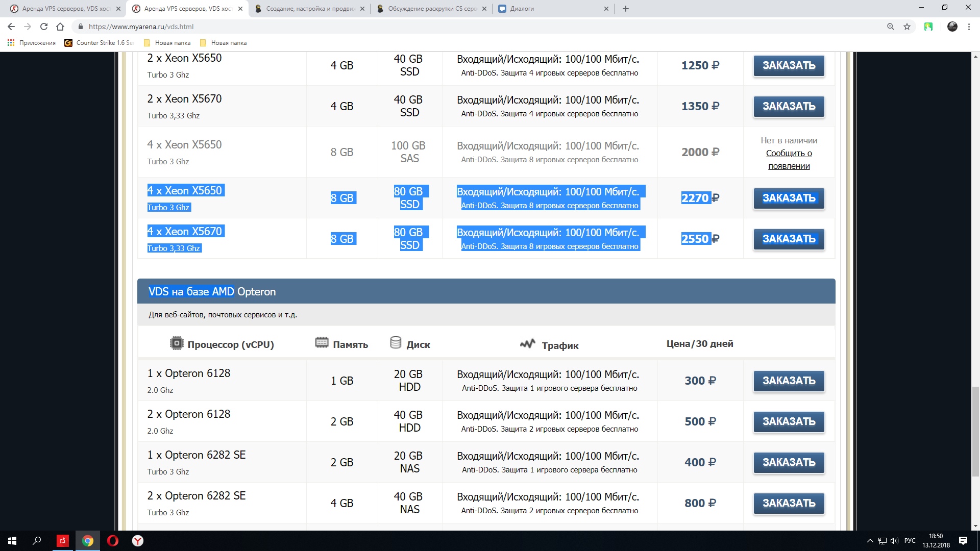Screen dimensions: 980x551
Task: Open a new browser tab
Action: pos(626,9)
